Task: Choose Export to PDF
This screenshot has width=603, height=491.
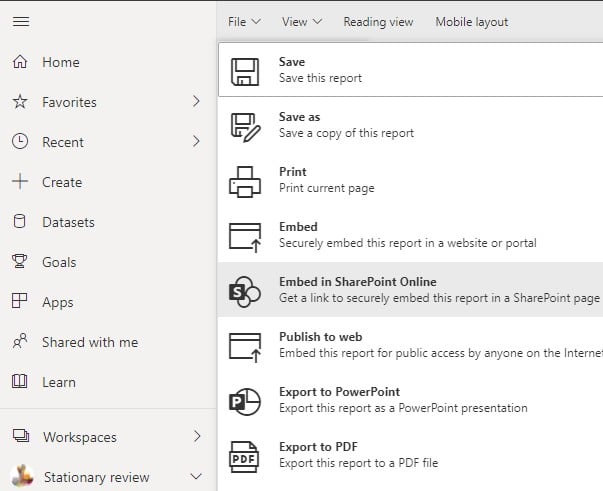Action: tap(410, 455)
